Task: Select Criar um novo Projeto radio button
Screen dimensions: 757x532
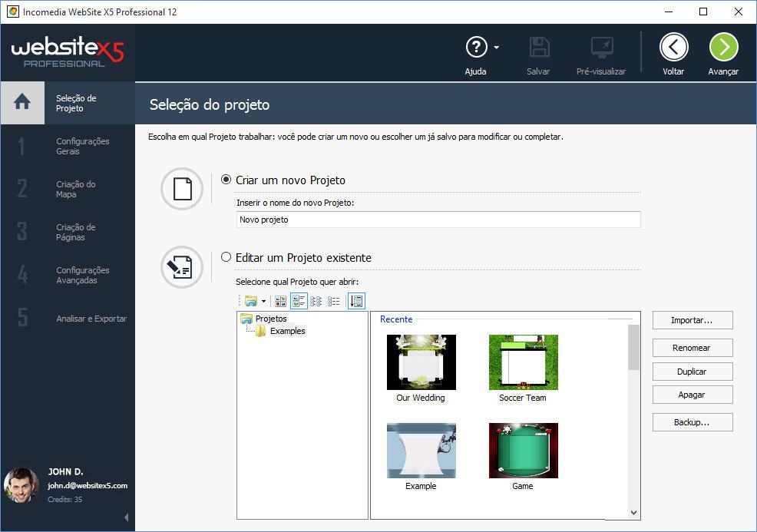Action: coord(226,180)
